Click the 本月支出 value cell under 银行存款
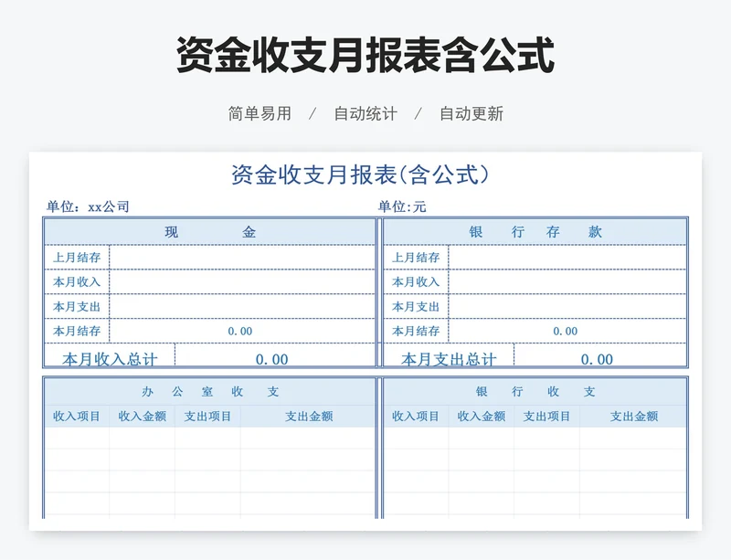This screenshot has width=731, height=560. point(567,306)
